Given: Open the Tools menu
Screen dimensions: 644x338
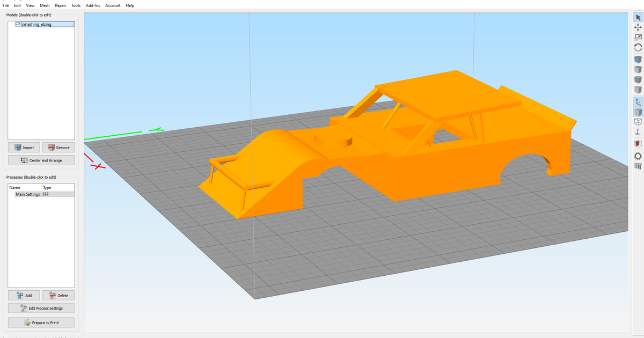Looking at the screenshot, I should [76, 5].
